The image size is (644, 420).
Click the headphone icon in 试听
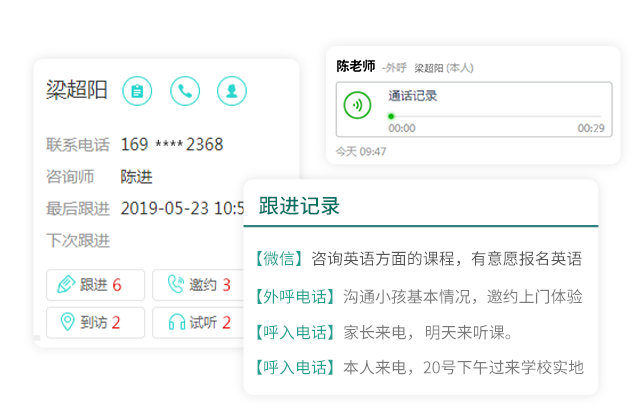[x=177, y=322]
